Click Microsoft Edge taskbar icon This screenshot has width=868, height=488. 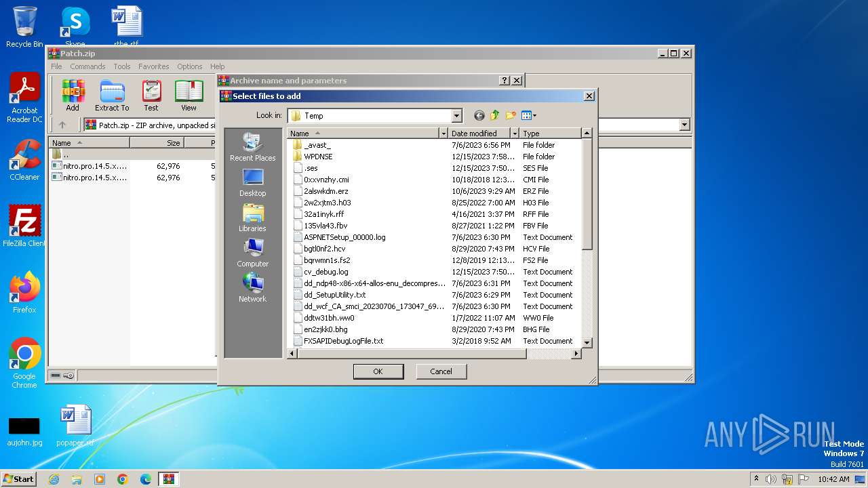(145, 479)
